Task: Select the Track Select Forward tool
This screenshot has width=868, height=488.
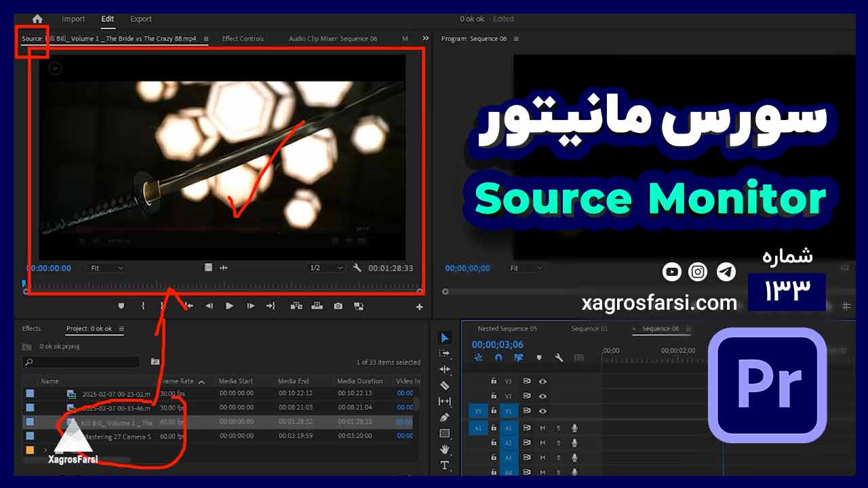Action: click(x=445, y=354)
